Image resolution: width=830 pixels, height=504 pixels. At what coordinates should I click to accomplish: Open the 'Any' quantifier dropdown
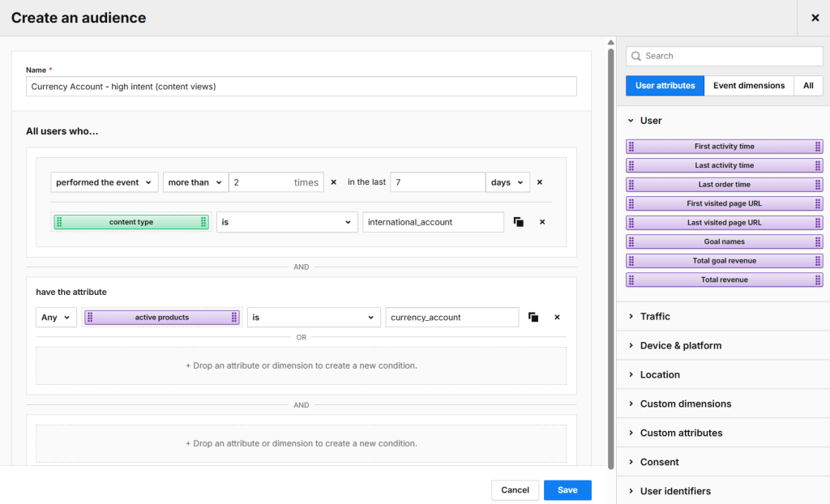(56, 318)
